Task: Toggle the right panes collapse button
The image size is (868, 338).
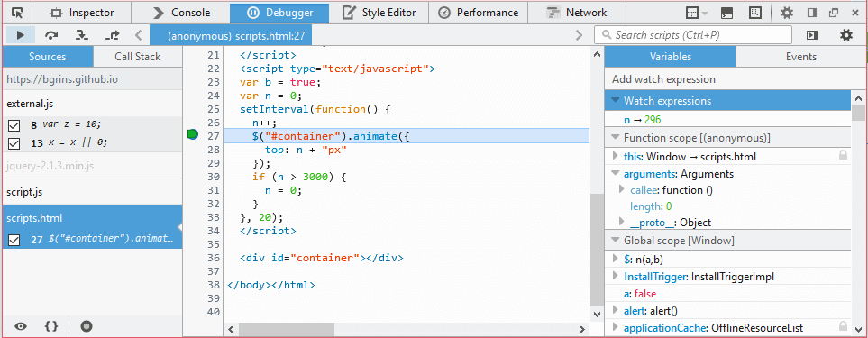Action: [812, 35]
